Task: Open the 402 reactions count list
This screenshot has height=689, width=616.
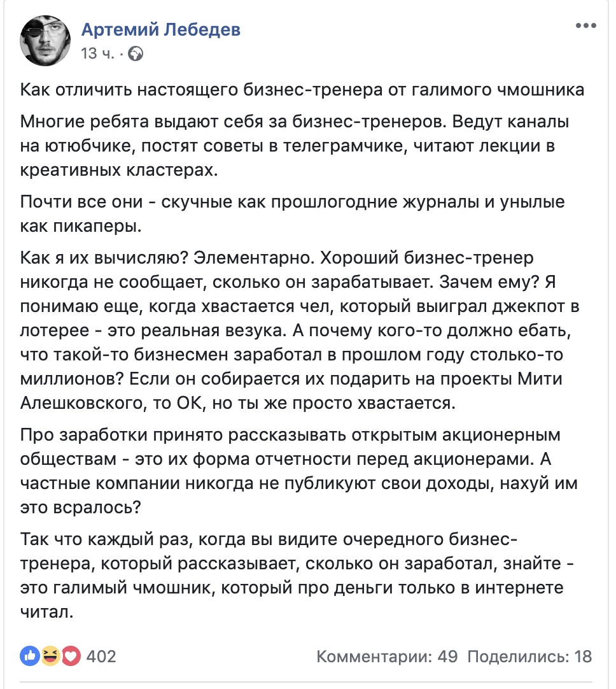Action: (101, 656)
